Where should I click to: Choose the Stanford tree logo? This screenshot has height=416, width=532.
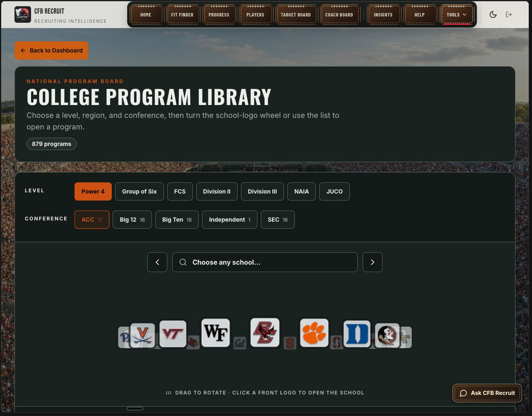(337, 342)
